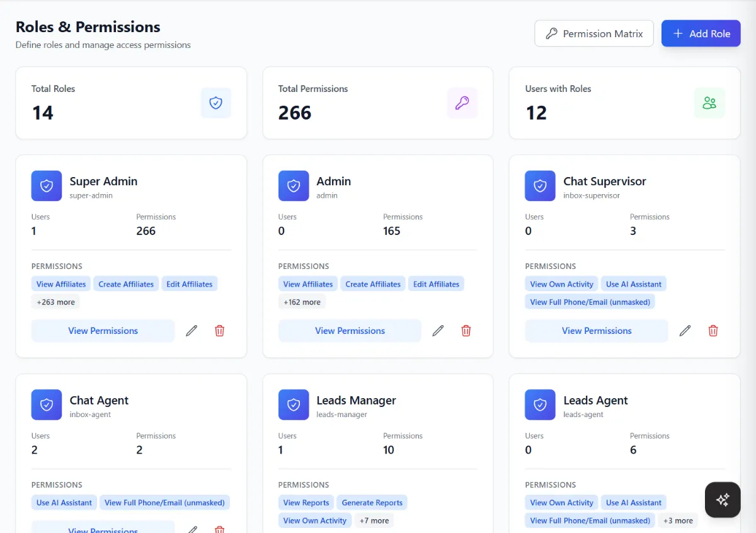Expand '+263 more' permissions on Super Admin

[55, 302]
